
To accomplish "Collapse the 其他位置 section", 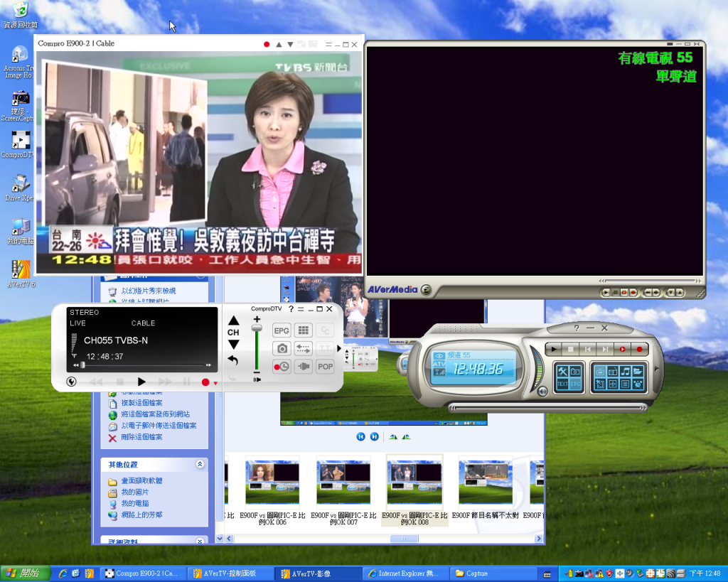I will 200,464.
